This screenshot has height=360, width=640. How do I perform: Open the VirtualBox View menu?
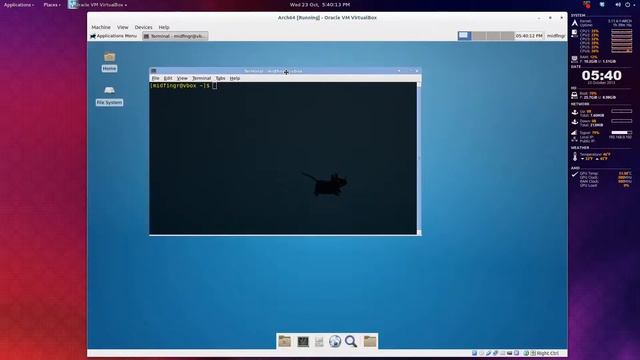(x=122, y=27)
